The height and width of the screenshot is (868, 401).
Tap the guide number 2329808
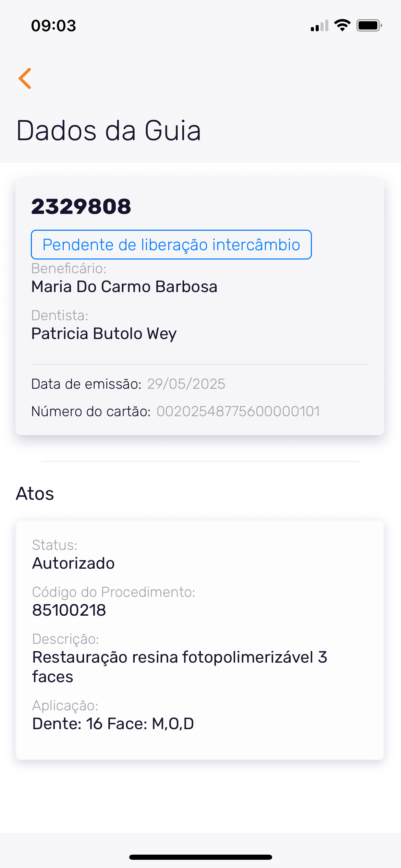pos(81,207)
